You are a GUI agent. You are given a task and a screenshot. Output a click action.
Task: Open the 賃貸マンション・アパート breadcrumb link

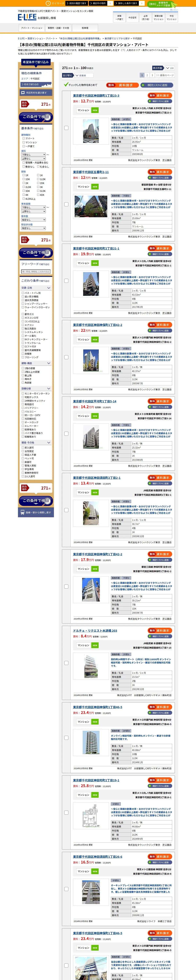pyautogui.click(x=41, y=38)
